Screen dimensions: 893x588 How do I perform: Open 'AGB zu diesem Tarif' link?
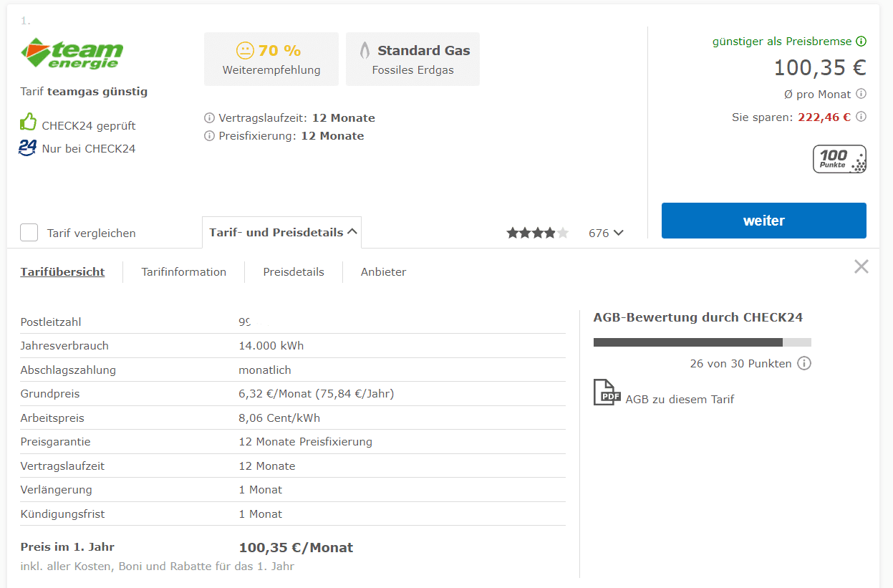pyautogui.click(x=680, y=399)
